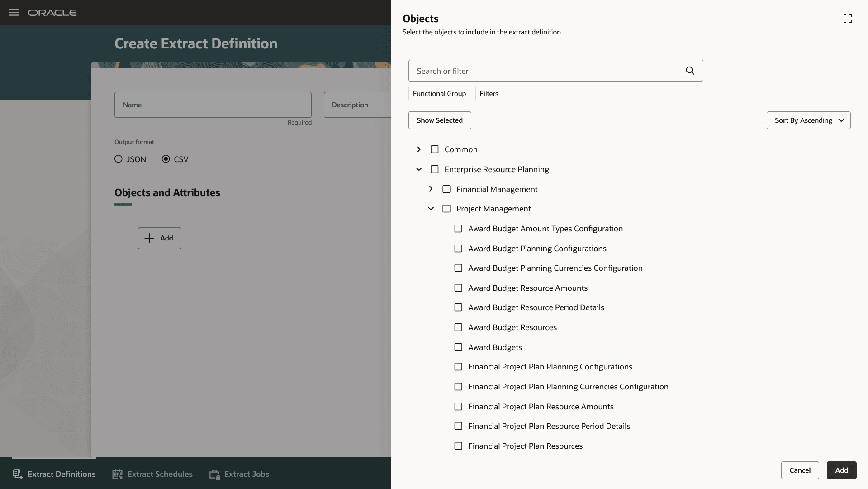The width and height of the screenshot is (868, 489).
Task: Click the Award Budgets label text
Action: click(495, 347)
